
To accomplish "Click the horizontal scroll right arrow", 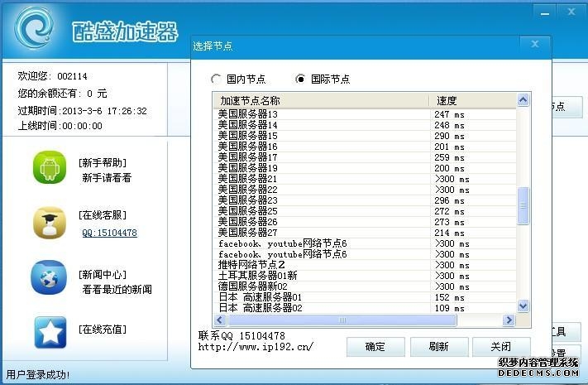I will pyautogui.click(x=509, y=320).
